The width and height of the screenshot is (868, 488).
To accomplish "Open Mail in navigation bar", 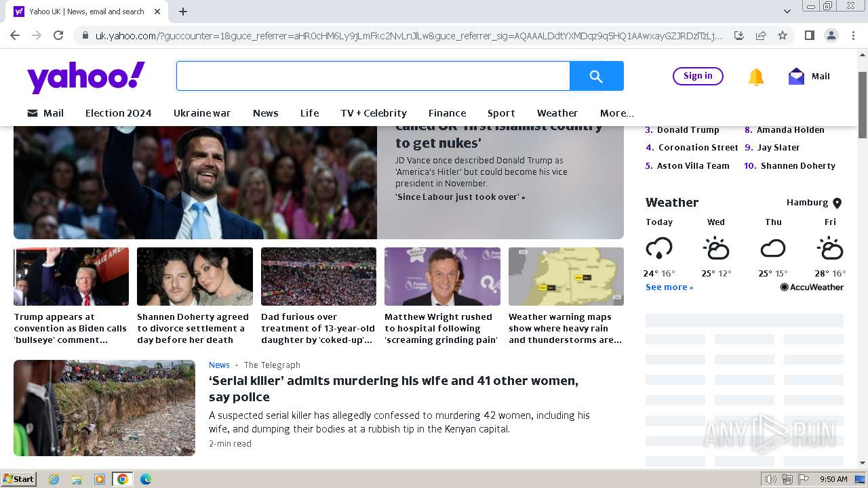I will click(x=45, y=113).
